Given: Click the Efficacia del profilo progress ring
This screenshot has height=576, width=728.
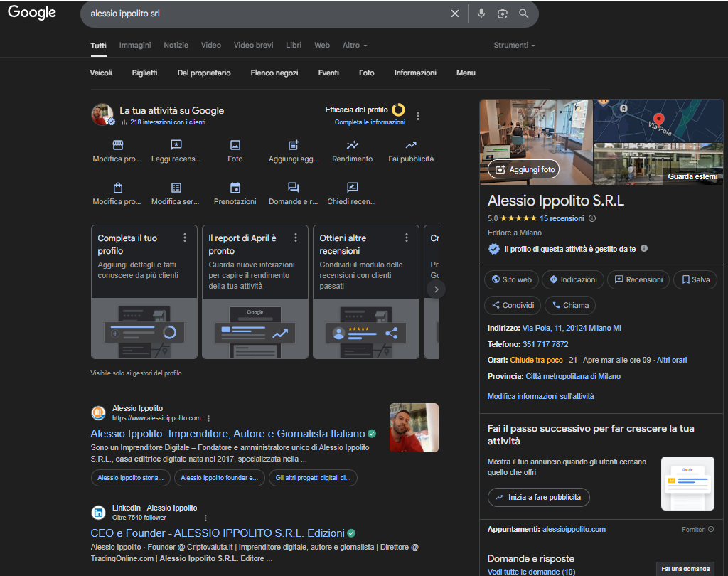Looking at the screenshot, I should [x=398, y=110].
